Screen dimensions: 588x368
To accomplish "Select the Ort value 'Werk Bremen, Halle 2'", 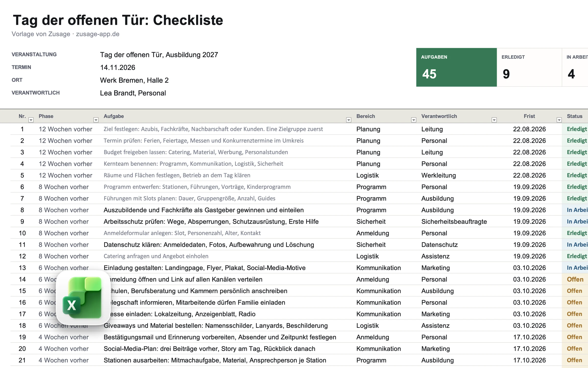I will 134,80.
